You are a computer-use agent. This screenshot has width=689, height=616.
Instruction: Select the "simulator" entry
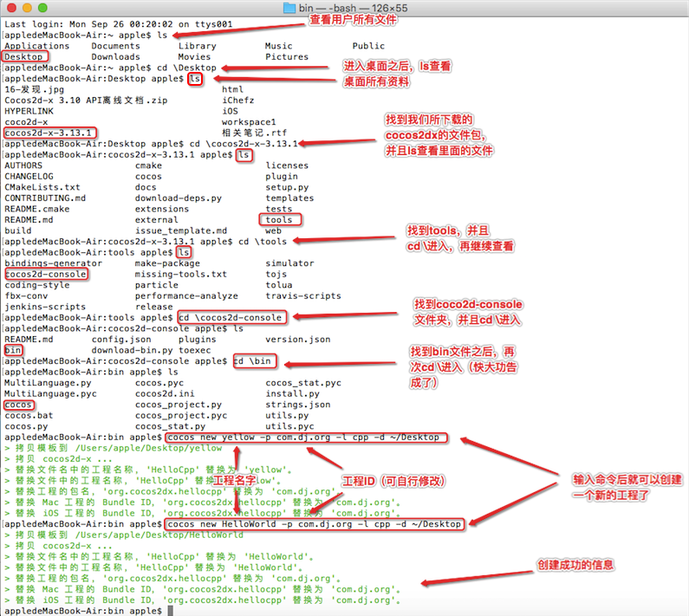(289, 263)
